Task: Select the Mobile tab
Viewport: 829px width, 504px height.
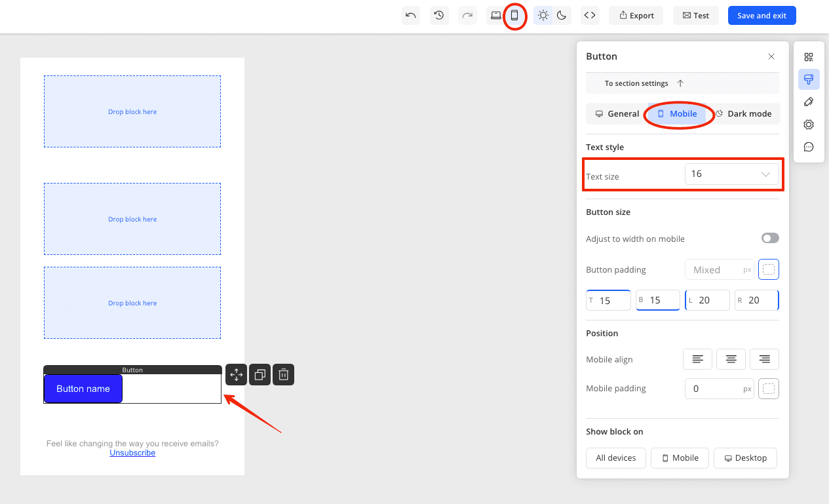Action: pos(678,113)
